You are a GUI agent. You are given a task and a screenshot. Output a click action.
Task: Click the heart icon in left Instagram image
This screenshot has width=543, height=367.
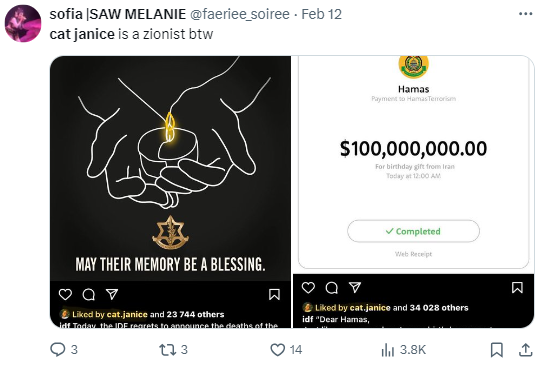pyautogui.click(x=65, y=294)
